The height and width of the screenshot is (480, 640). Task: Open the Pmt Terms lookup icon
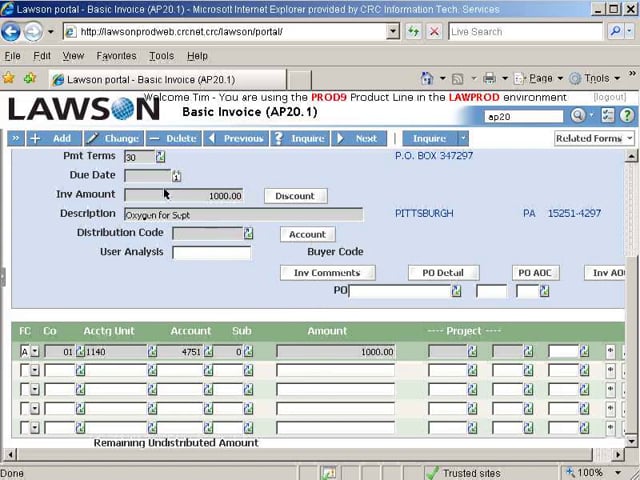[160, 156]
